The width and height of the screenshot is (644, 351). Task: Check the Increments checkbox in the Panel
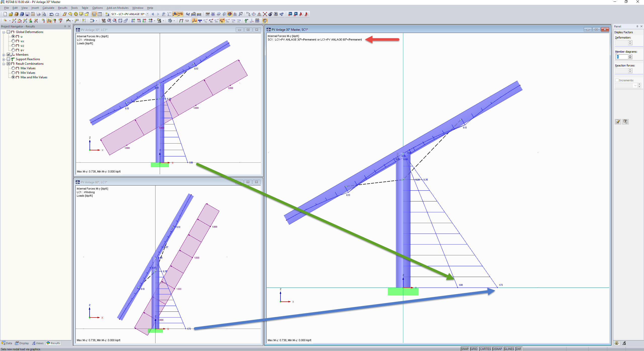pos(617,80)
